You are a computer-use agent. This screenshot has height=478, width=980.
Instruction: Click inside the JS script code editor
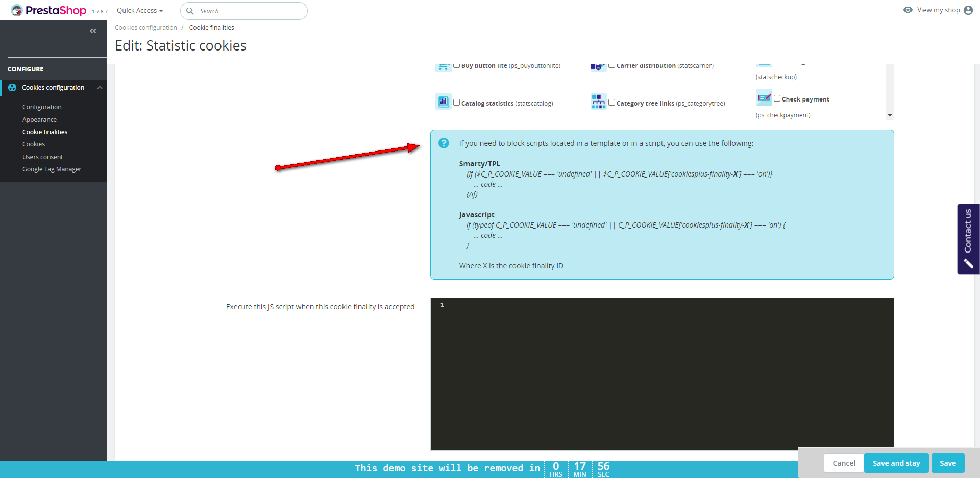[x=662, y=374]
